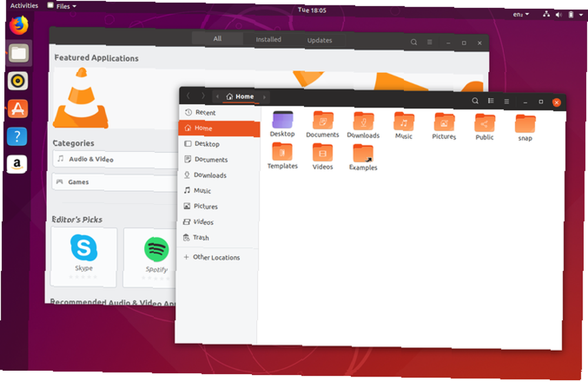
Task: Click the Home path bar button
Action: point(240,97)
